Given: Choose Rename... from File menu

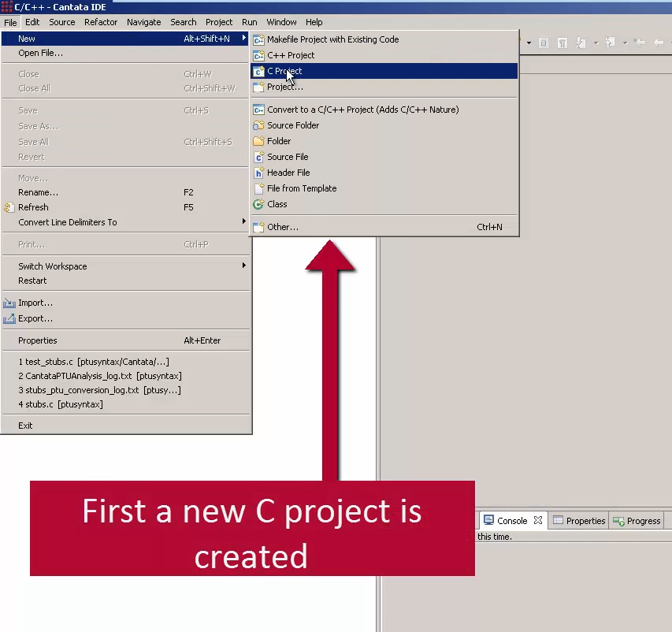Looking at the screenshot, I should [124, 192].
